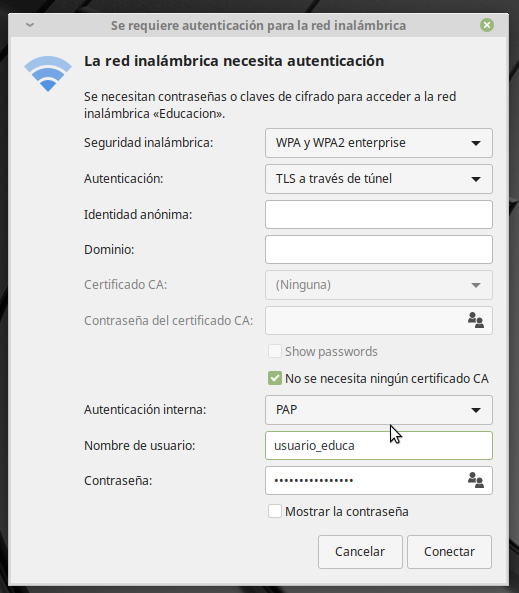Open the Certificado CA dropdown
Viewport: 519px width, 593px height.
(379, 285)
